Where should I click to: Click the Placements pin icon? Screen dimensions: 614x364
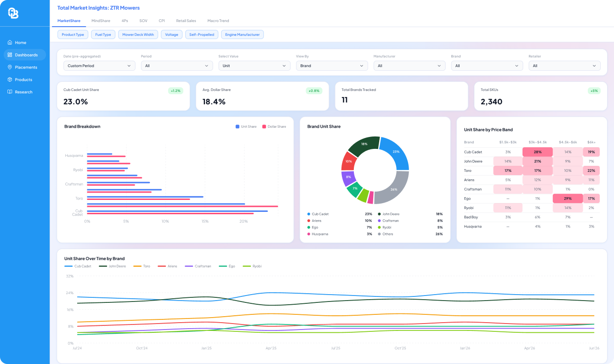click(10, 67)
